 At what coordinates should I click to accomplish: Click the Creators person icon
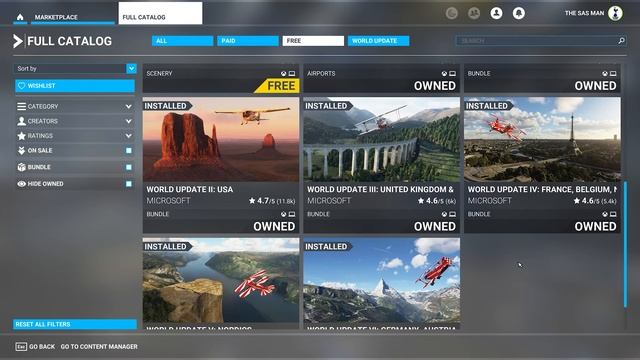tap(22, 121)
